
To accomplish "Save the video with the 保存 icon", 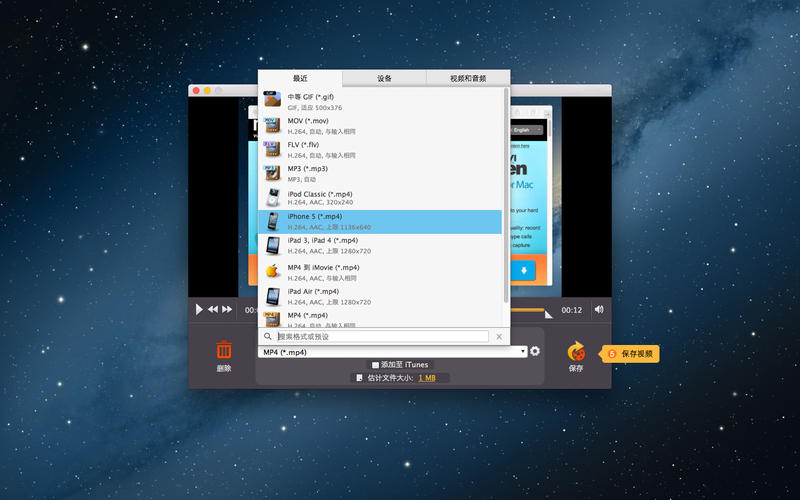I will coord(576,351).
